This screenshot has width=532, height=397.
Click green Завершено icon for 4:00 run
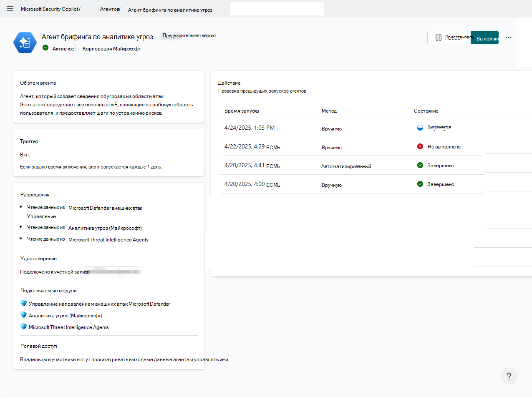pyautogui.click(x=420, y=184)
